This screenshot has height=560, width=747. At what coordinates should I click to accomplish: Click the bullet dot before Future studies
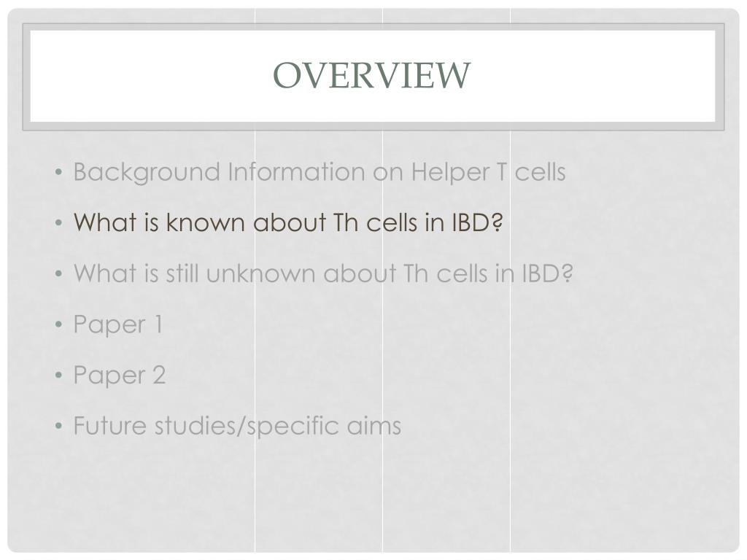pyautogui.click(x=58, y=426)
